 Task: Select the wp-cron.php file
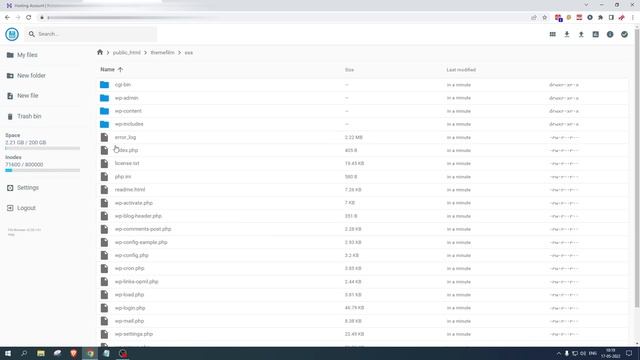pos(362,269)
